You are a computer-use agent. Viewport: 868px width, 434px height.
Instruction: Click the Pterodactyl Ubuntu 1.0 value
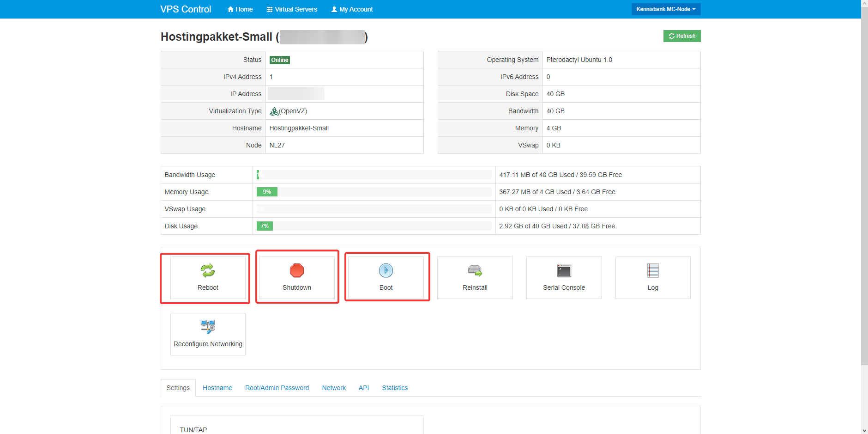tap(579, 60)
